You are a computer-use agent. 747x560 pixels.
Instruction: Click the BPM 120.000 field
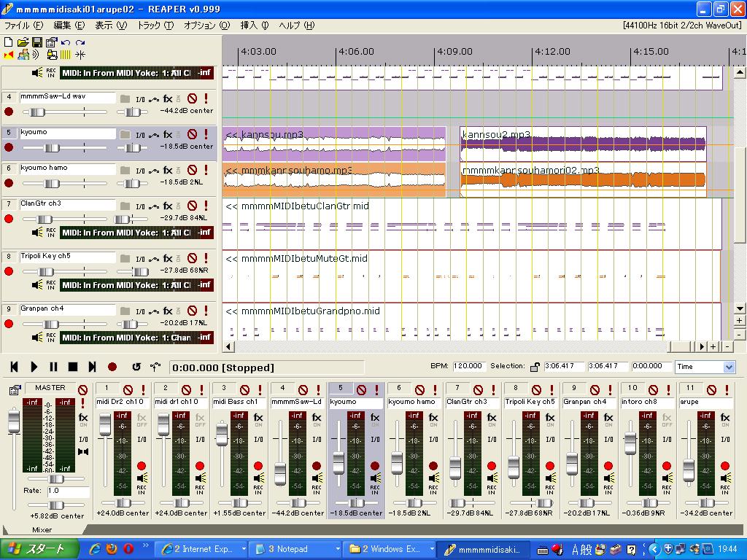tap(468, 366)
